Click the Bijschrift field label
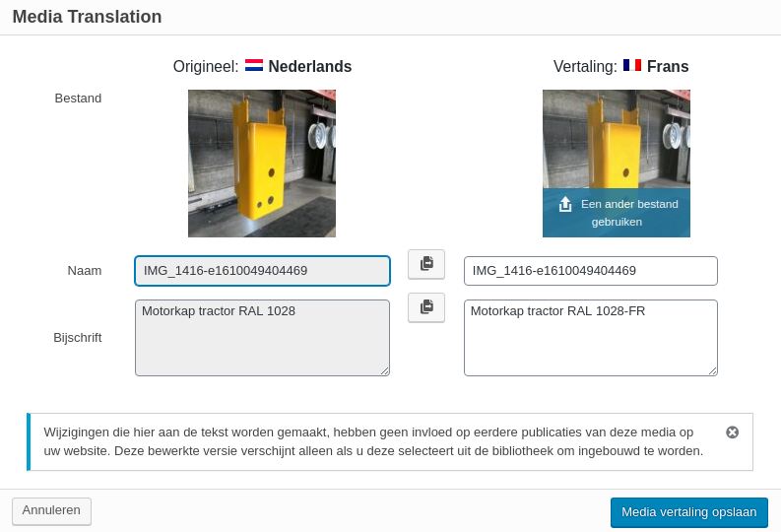 [x=77, y=337]
